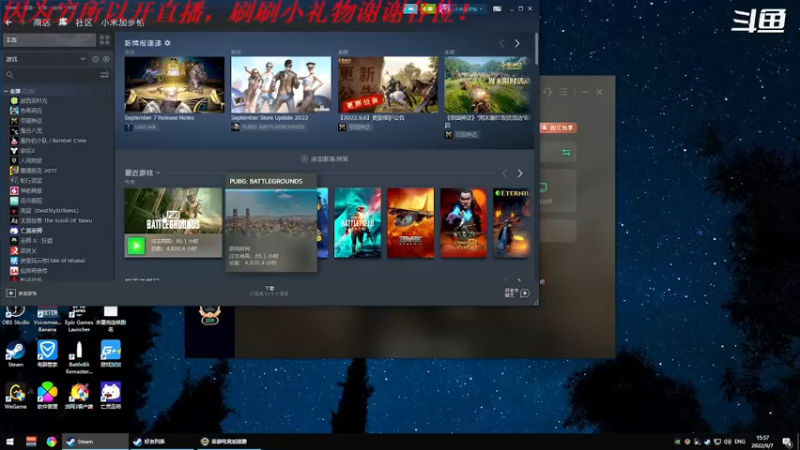The height and width of the screenshot is (450, 800).
Task: Open the Zombie game cover with airplane
Action: pos(411,222)
